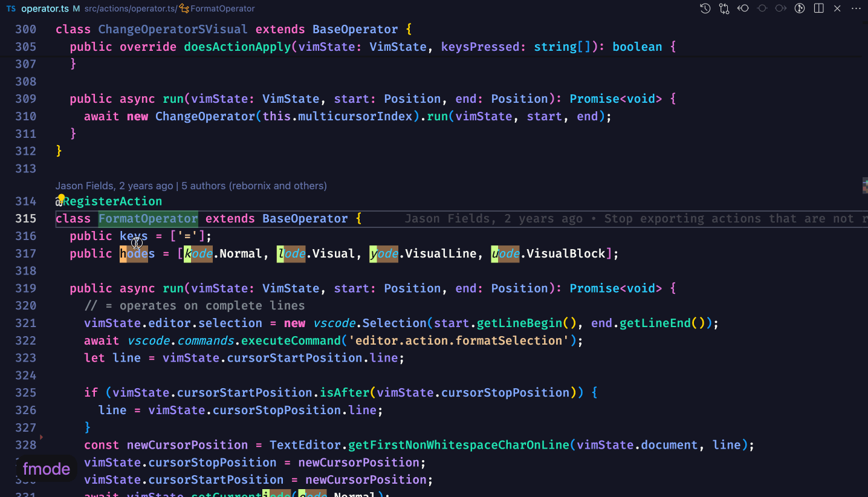Open the more editor actions ellipsis menu
This screenshot has height=497, width=868.
[x=857, y=8]
